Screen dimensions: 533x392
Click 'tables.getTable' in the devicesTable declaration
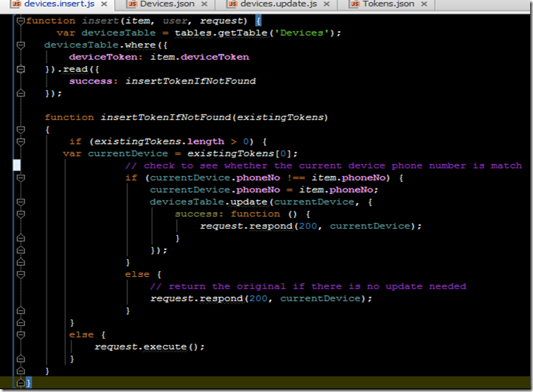(x=222, y=33)
